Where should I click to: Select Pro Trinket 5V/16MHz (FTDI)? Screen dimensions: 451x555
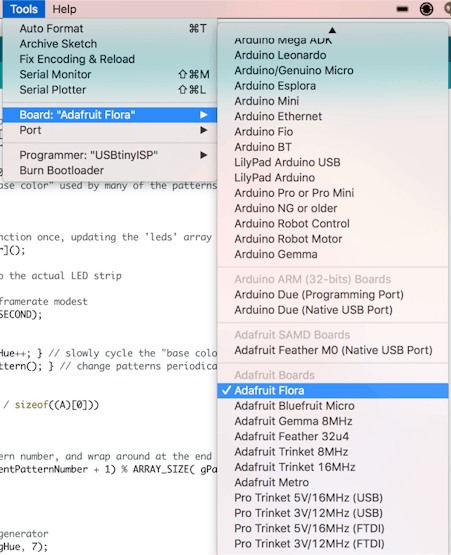click(333, 528)
